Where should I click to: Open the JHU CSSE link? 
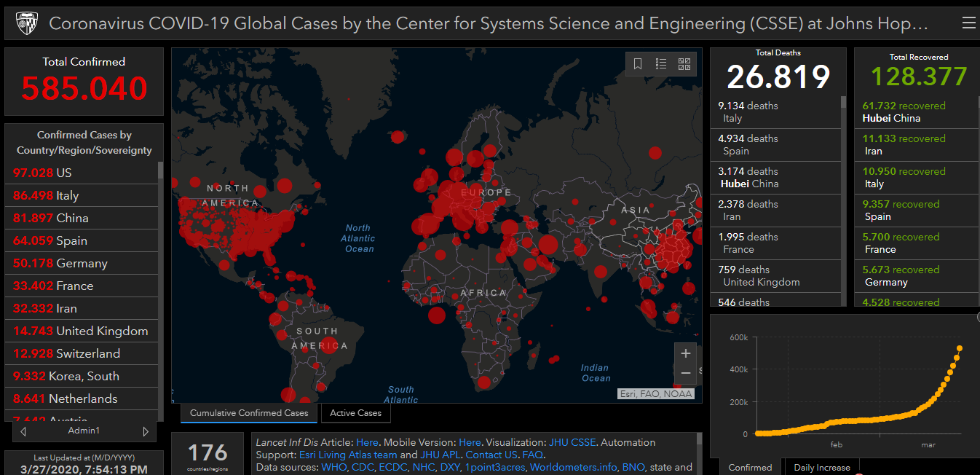point(572,442)
